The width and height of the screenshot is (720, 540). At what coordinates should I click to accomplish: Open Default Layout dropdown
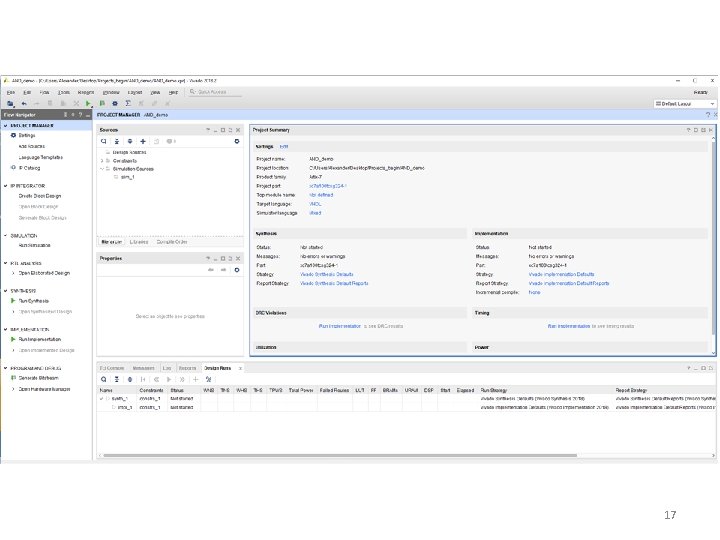click(685, 104)
